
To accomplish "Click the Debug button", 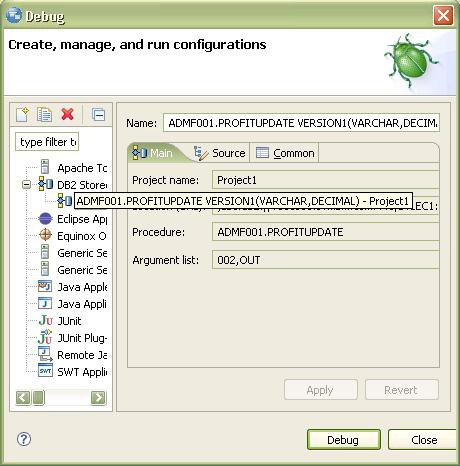I will (344, 440).
